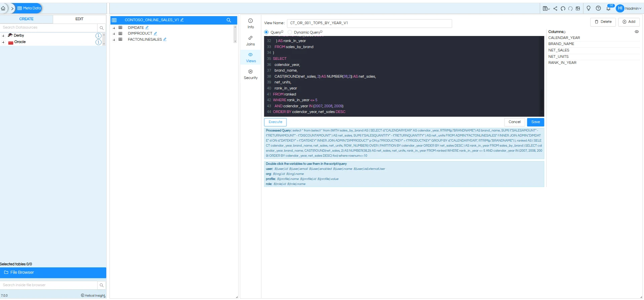Screen dimensions: 644x300
Task: Open the Info section
Action: (251, 24)
